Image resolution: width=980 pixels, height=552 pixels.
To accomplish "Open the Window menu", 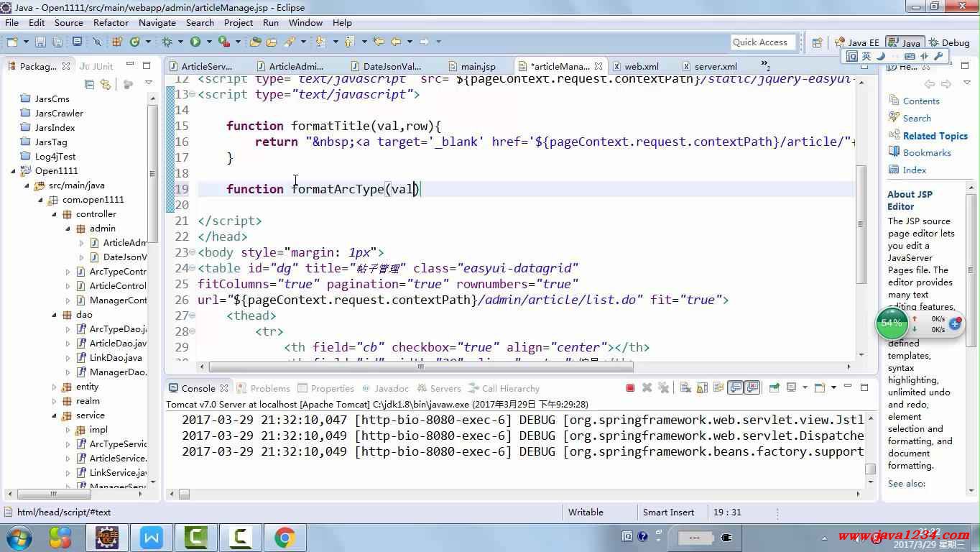I will coord(305,23).
